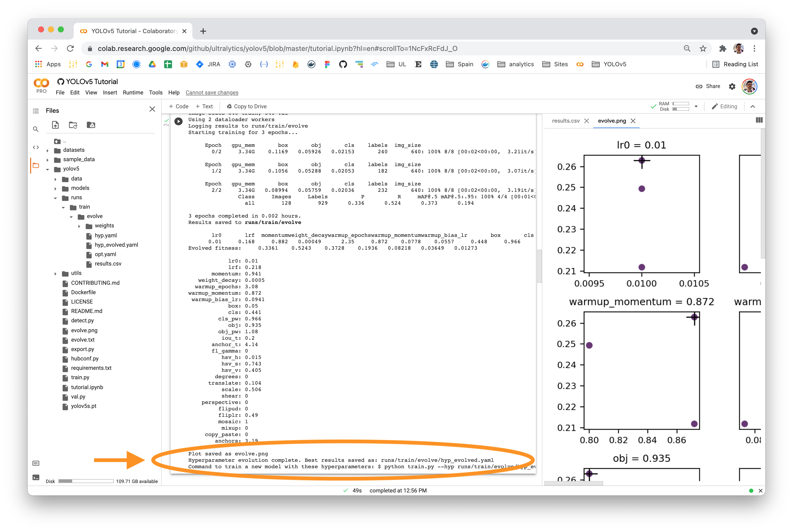Collapse the header with the chevron up icon

pos(753,107)
